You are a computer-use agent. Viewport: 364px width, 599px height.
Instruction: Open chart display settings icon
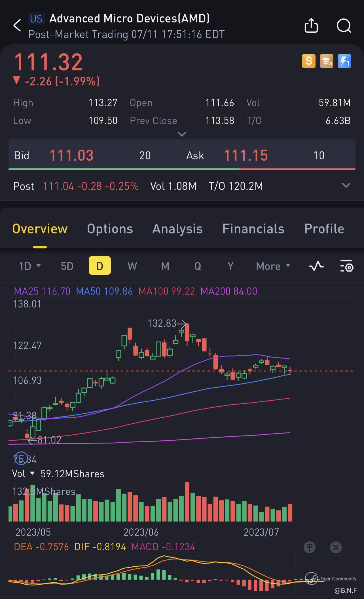(x=347, y=266)
